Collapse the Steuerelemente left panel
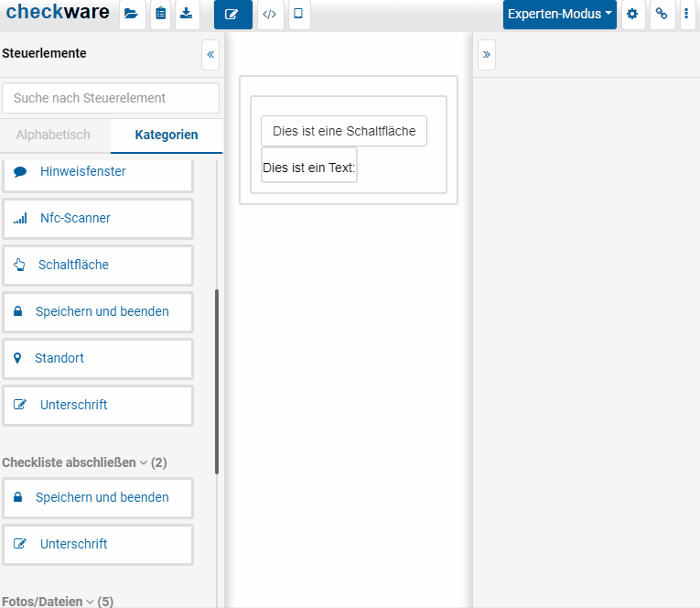 (x=210, y=55)
